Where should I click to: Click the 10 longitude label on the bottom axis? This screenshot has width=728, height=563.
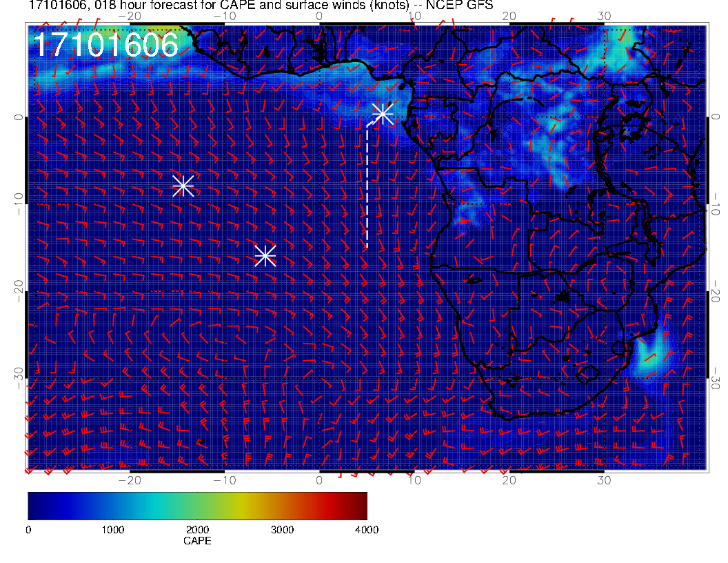[x=414, y=480]
